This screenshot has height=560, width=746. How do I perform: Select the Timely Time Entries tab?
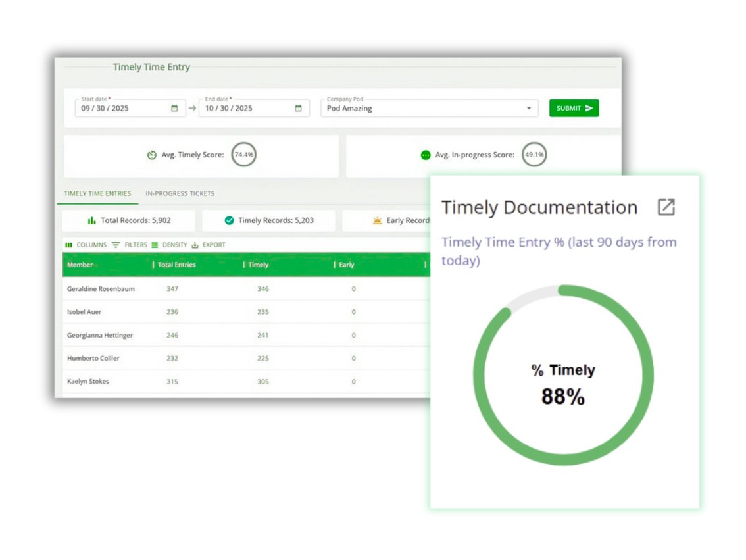[97, 193]
